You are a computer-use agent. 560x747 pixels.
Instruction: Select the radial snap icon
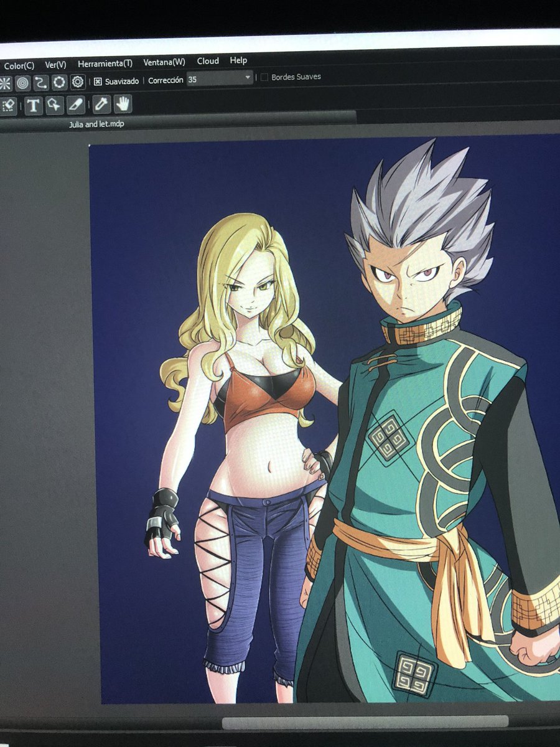[4, 83]
